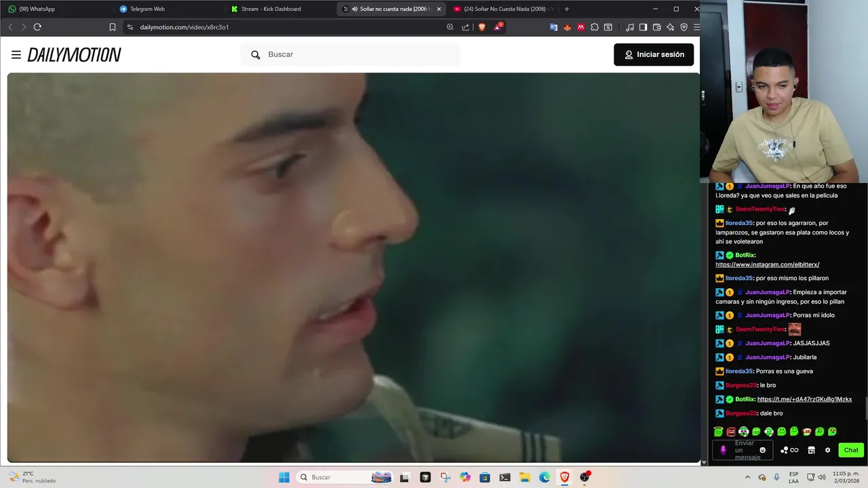Open the Google Translate extension
Viewport: 868px width, 488px height.
click(x=553, y=27)
